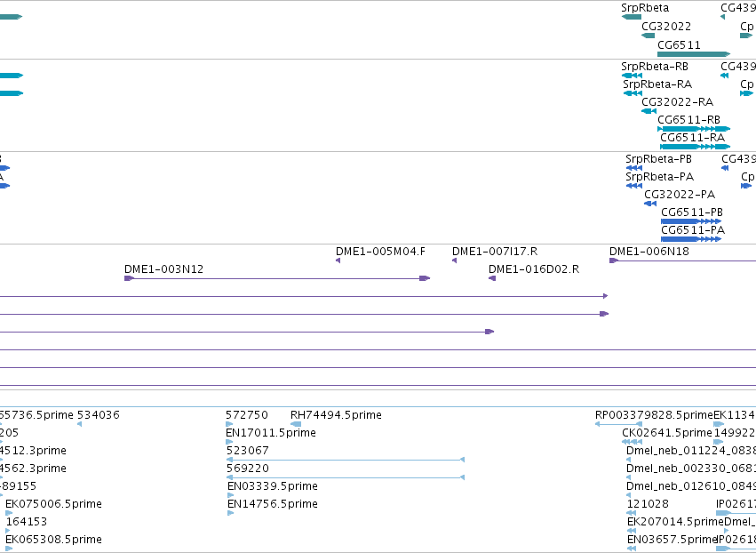
Task: Click the 121028 EST label
Action: coord(648,504)
